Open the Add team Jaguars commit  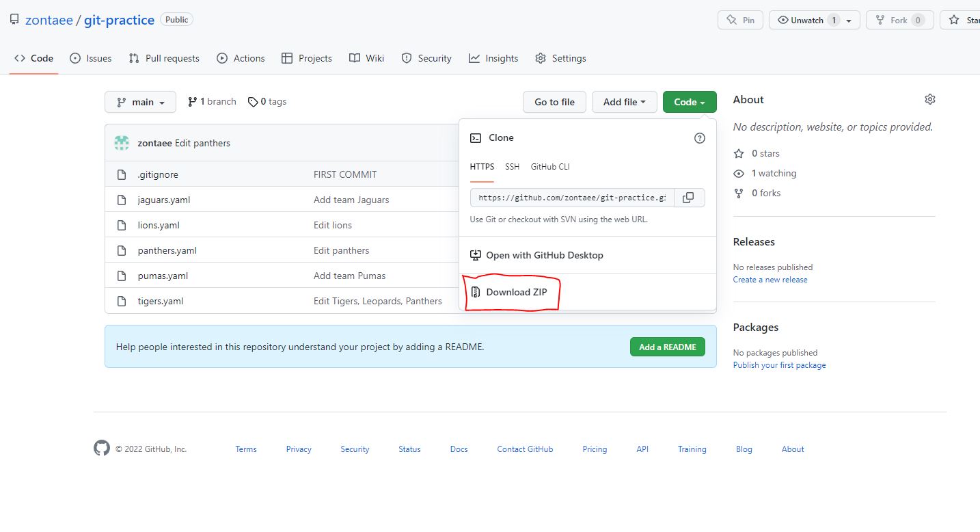351,200
